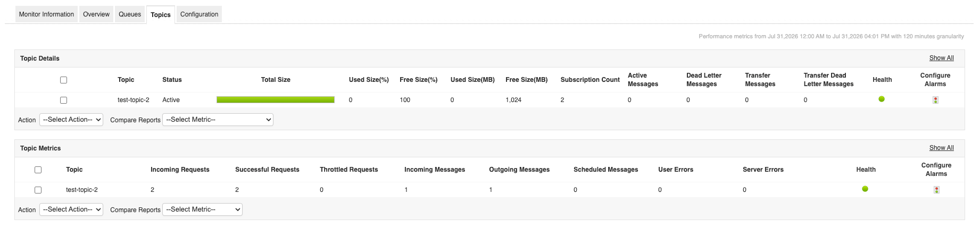Open the Overview tab

point(96,14)
